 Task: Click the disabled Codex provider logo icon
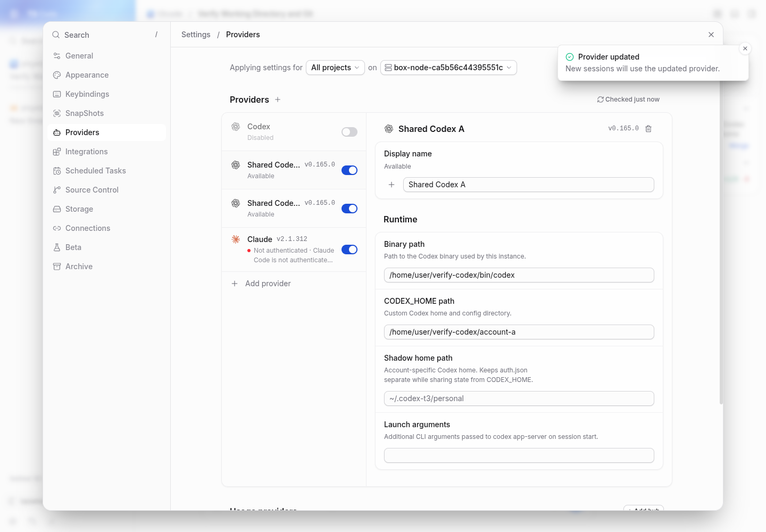(236, 127)
